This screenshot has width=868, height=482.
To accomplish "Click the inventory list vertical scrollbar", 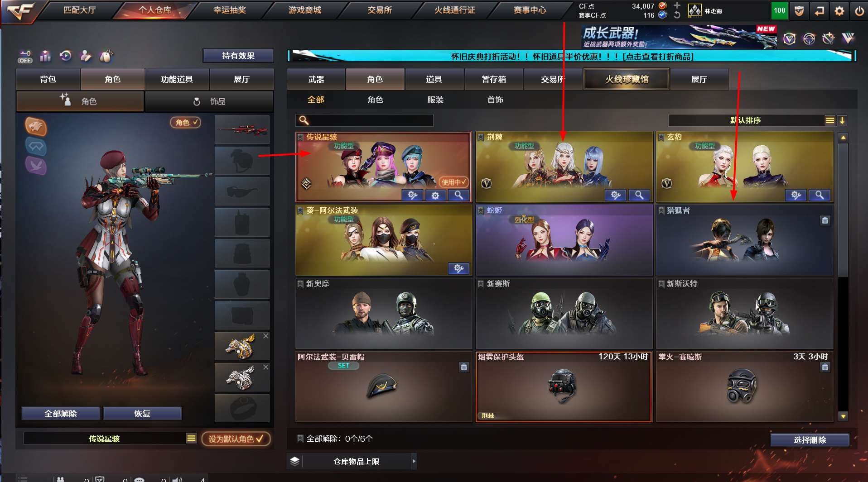I will 843,276.
